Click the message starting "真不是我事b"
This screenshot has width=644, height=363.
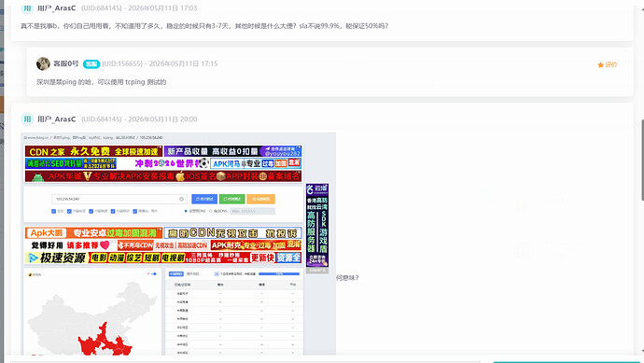(204, 26)
